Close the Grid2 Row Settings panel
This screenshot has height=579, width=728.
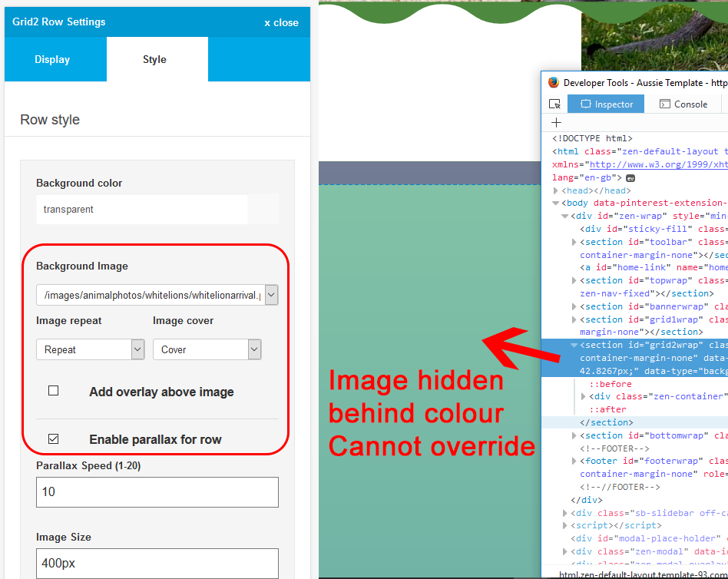pos(281,23)
